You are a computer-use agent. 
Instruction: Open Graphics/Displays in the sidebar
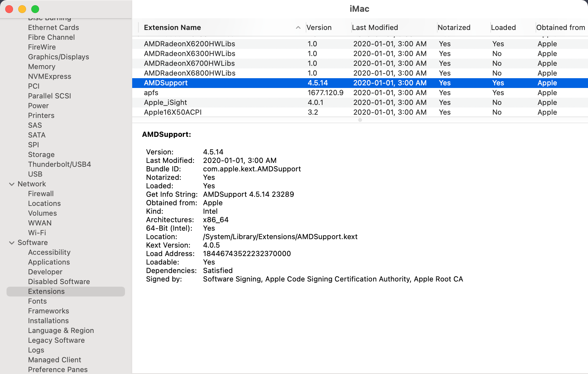[x=59, y=57]
